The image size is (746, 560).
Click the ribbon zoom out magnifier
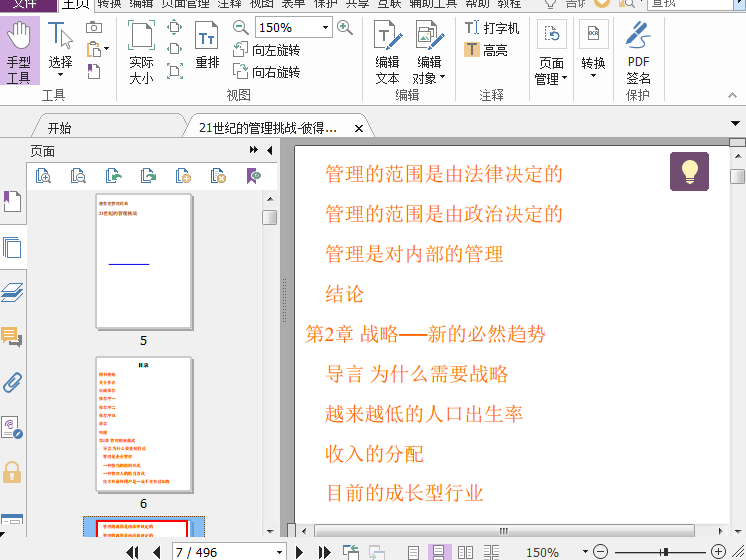pyautogui.click(x=240, y=27)
